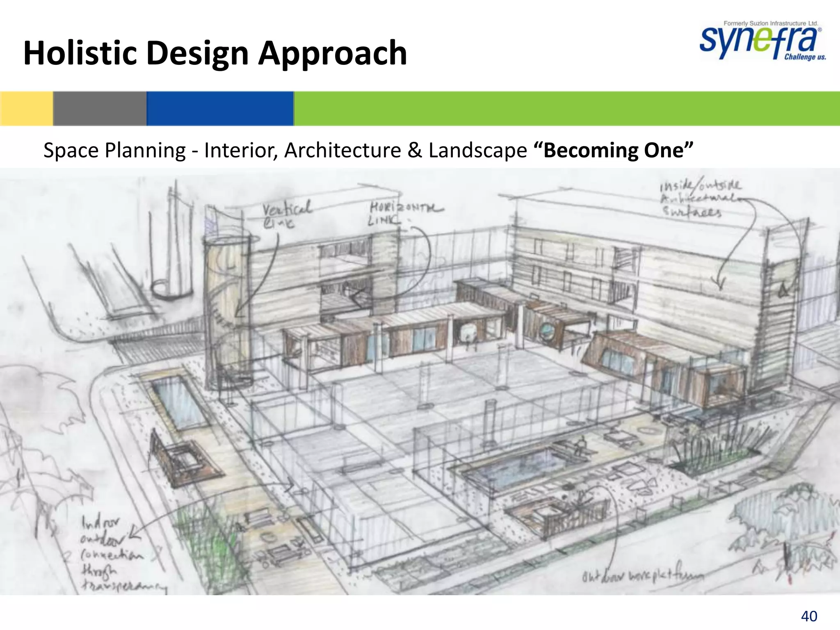
Task: Click the outdoor work platform annotation
Action: point(642,576)
